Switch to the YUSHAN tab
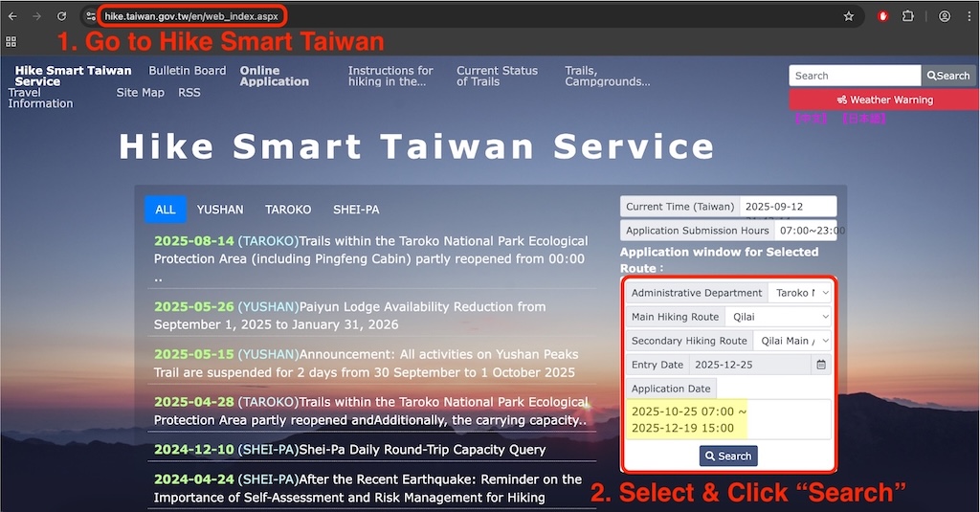The height and width of the screenshot is (512, 980). [220, 210]
